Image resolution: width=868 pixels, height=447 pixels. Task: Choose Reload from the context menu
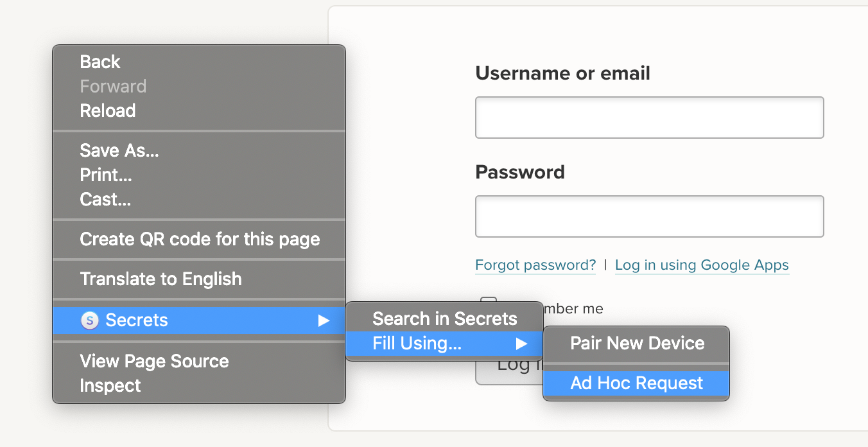click(x=108, y=110)
